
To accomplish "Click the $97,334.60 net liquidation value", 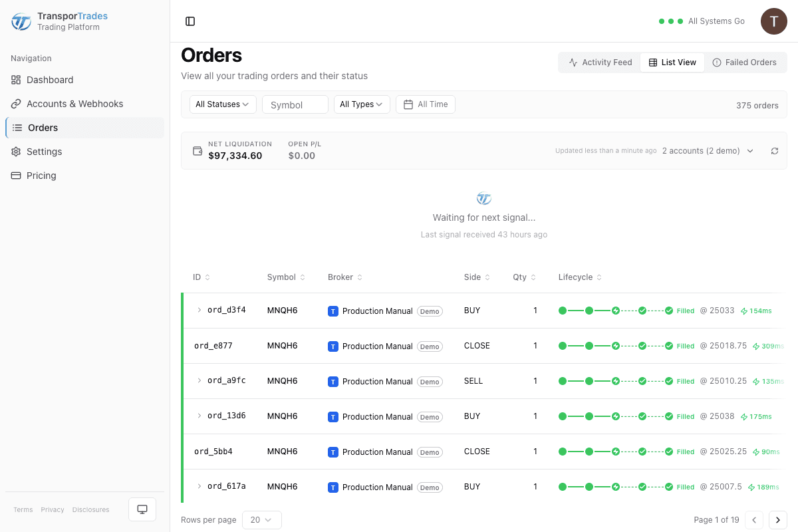I will 235,156.
